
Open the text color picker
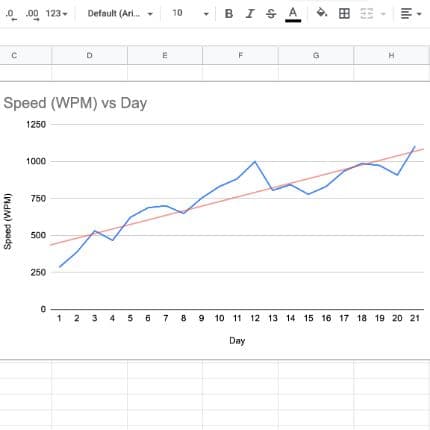[293, 14]
